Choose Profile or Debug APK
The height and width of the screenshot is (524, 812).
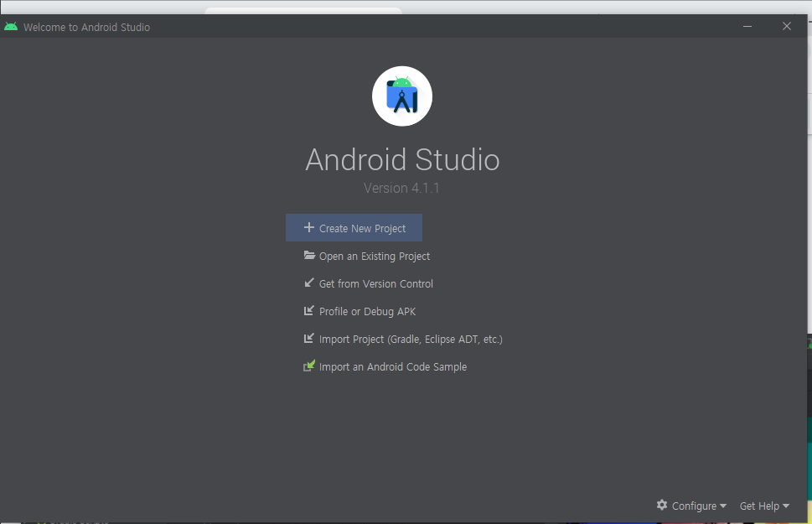click(359, 312)
